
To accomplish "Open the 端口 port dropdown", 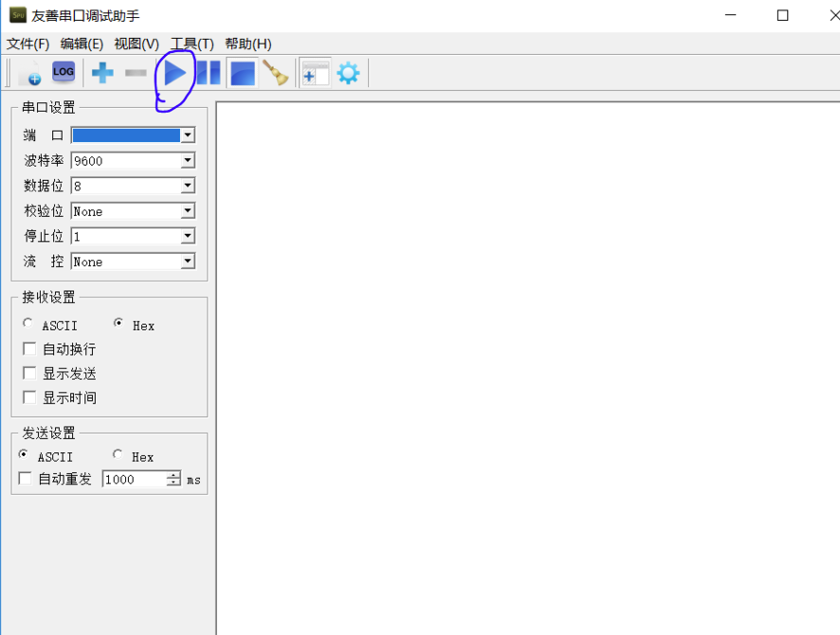I will coord(188,136).
